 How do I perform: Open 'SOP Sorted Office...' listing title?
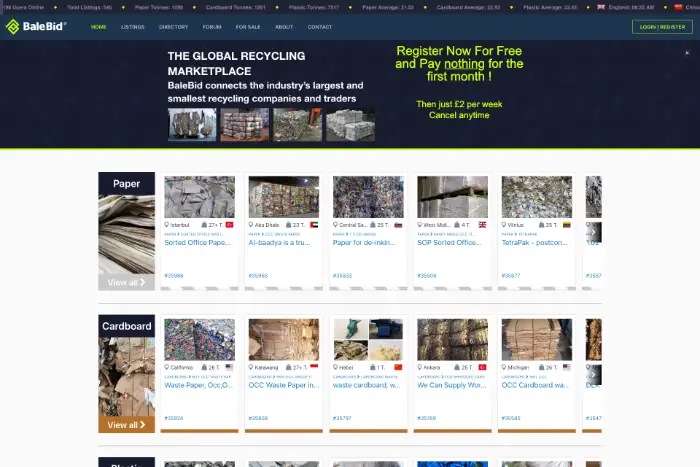tap(449, 242)
